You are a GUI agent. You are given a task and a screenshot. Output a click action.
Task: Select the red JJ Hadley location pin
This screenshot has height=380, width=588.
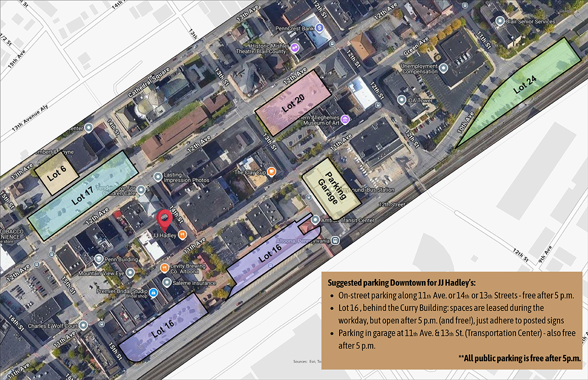(165, 219)
